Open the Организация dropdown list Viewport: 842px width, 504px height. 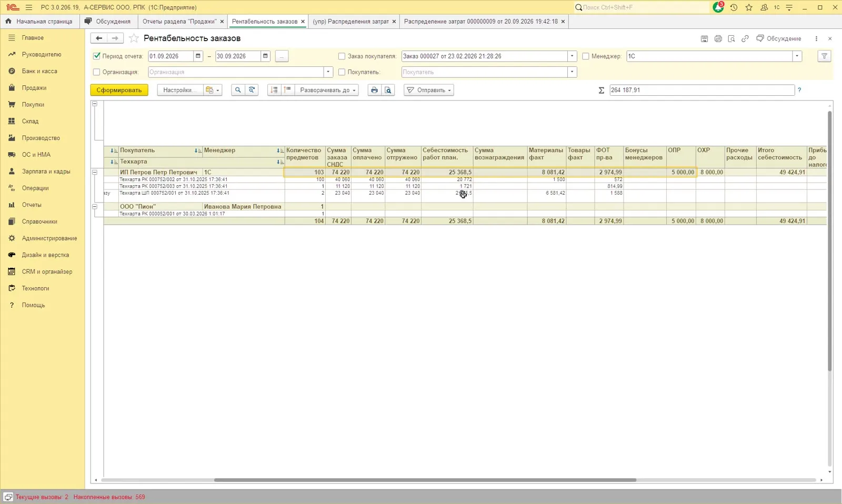tap(328, 72)
